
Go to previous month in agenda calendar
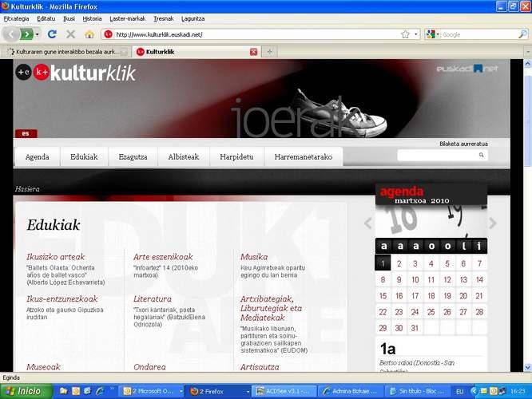368,223
